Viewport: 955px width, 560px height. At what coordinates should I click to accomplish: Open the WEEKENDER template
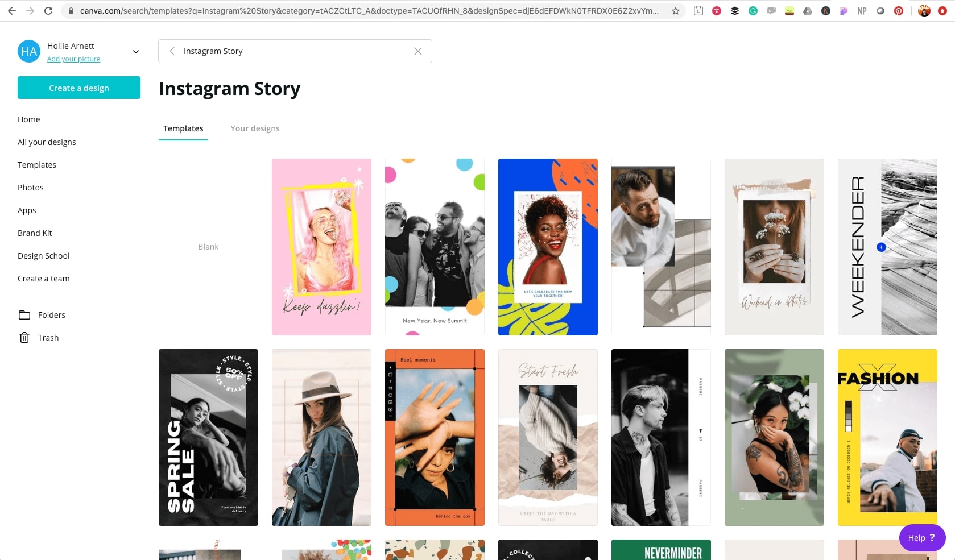[x=887, y=247]
